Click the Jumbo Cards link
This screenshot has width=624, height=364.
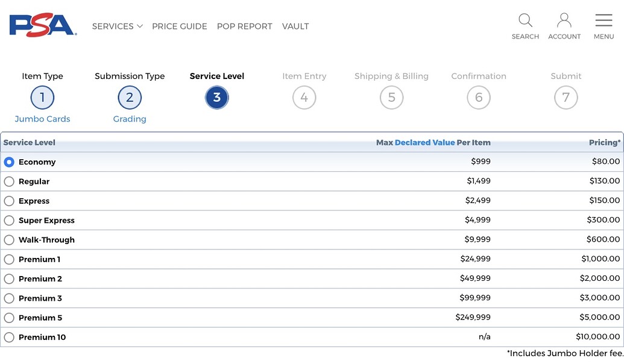click(x=42, y=119)
